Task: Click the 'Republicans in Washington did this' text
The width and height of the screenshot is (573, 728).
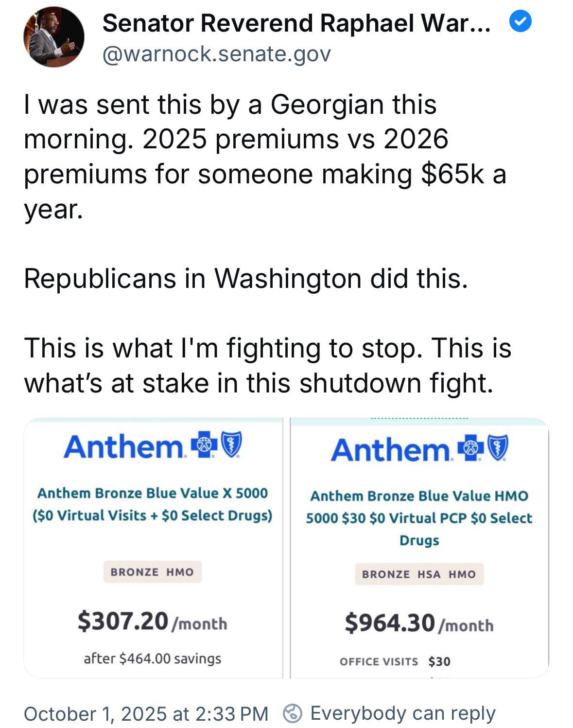Action: (x=245, y=279)
